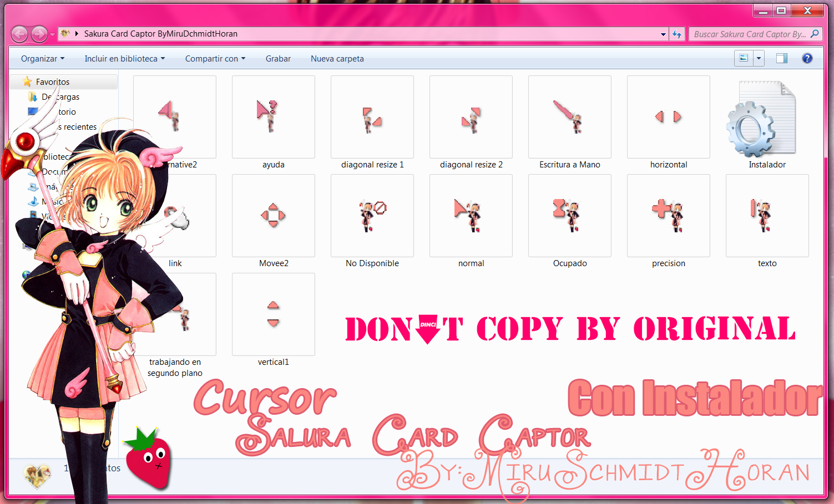834x504 pixels.
Task: Open the Instalador setup file
Action: (x=767, y=117)
